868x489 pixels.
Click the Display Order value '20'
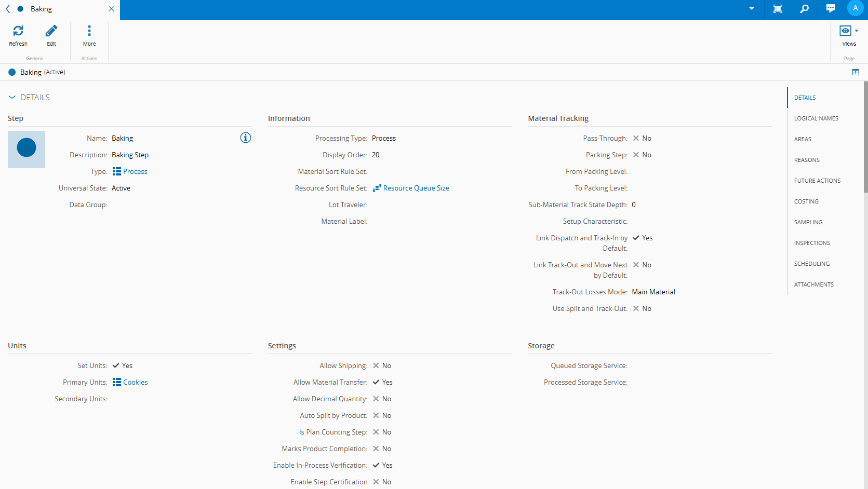(x=376, y=155)
